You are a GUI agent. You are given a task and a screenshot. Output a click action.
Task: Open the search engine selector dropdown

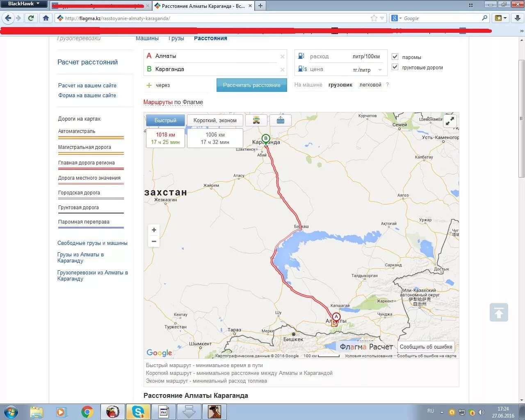tap(396, 18)
